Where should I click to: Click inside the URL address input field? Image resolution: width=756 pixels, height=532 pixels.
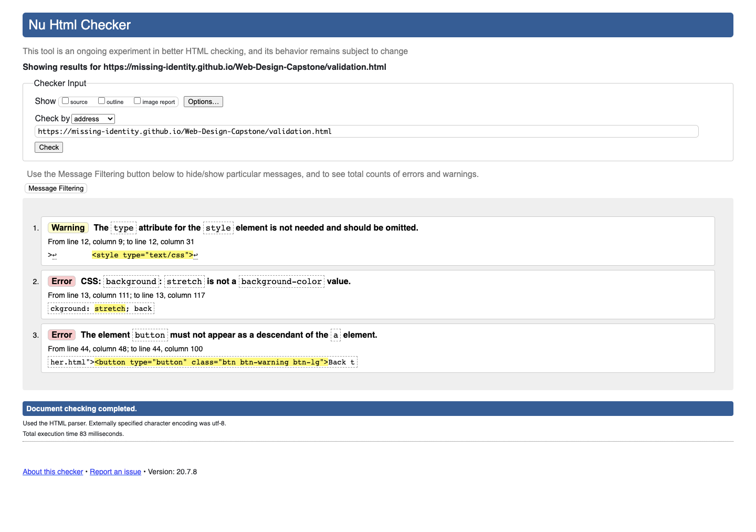[366, 131]
